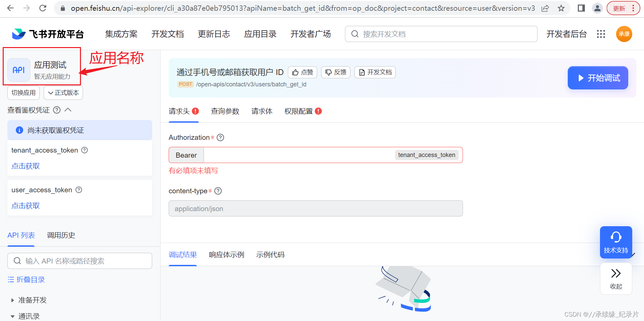Open the 承康 user avatar menu
Viewport: 644px width, 321px height.
(624, 34)
